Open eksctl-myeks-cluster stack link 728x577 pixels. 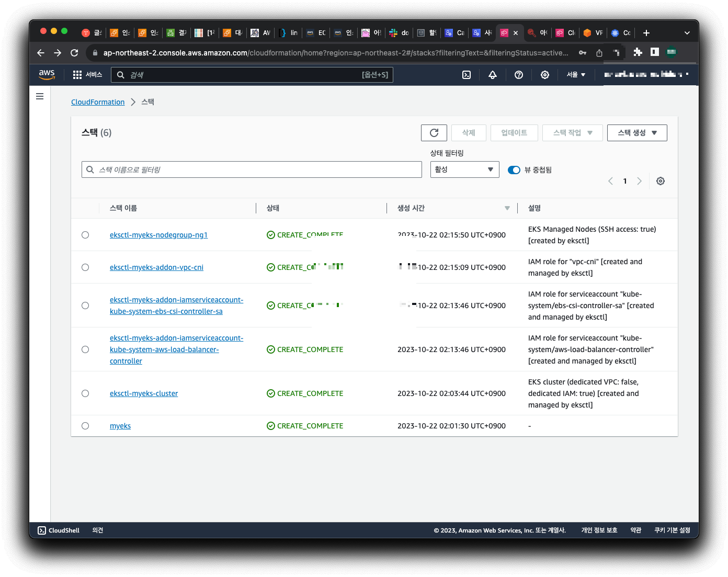(x=144, y=393)
